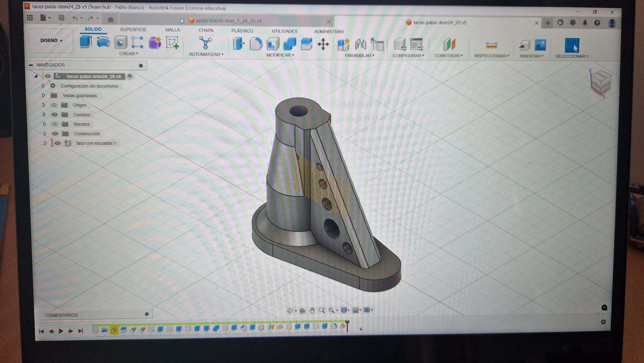This screenshot has height=363, width=644.
Task: Select the Fillet tool in Modify
Action: (256, 44)
